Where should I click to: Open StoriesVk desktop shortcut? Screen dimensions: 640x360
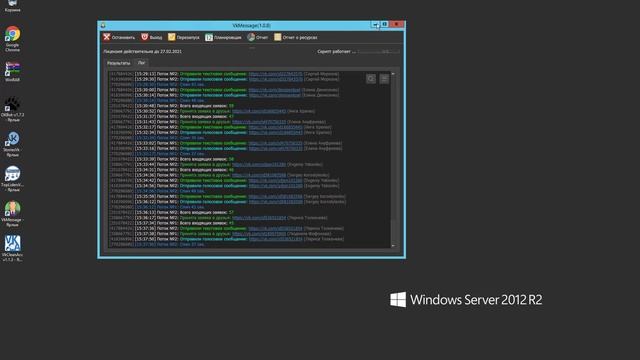(13, 144)
